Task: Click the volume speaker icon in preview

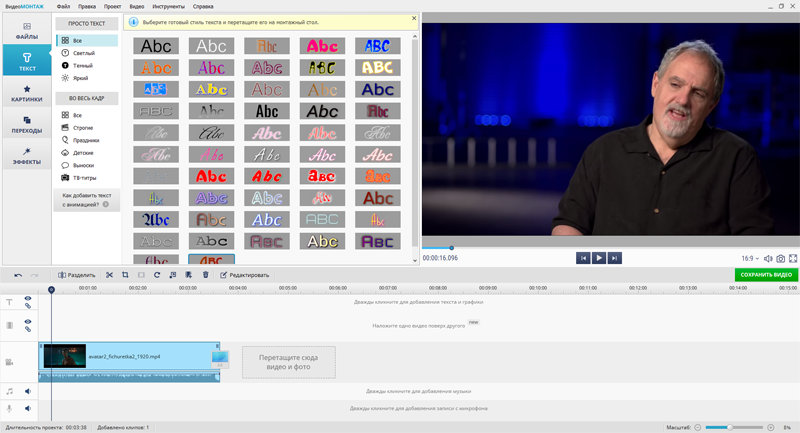Action: [769, 258]
